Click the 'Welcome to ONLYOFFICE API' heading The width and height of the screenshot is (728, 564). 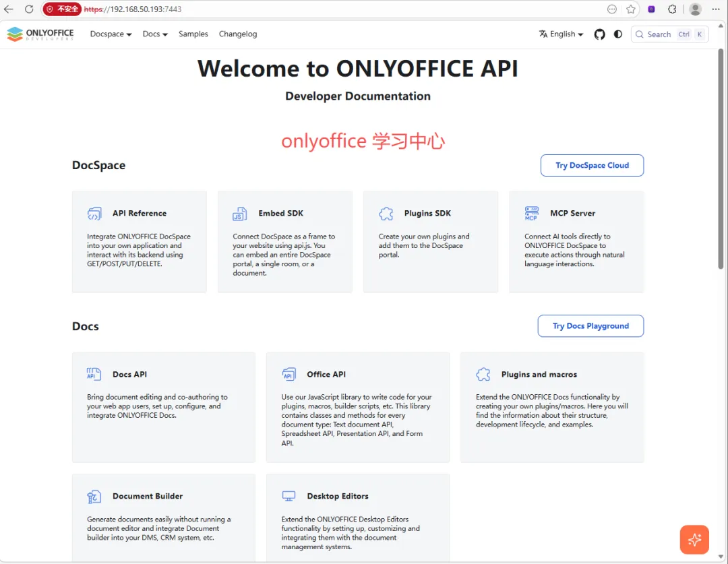point(357,69)
